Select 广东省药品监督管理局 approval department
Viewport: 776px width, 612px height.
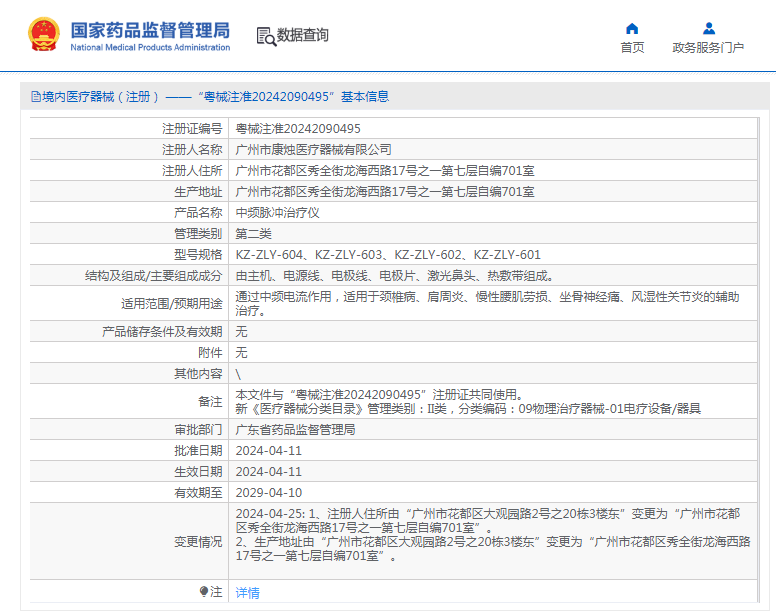coord(295,429)
